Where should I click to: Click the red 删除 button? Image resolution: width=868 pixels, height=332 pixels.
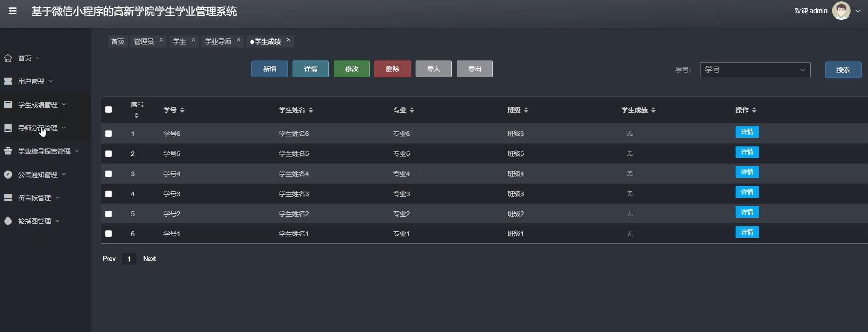click(x=392, y=69)
